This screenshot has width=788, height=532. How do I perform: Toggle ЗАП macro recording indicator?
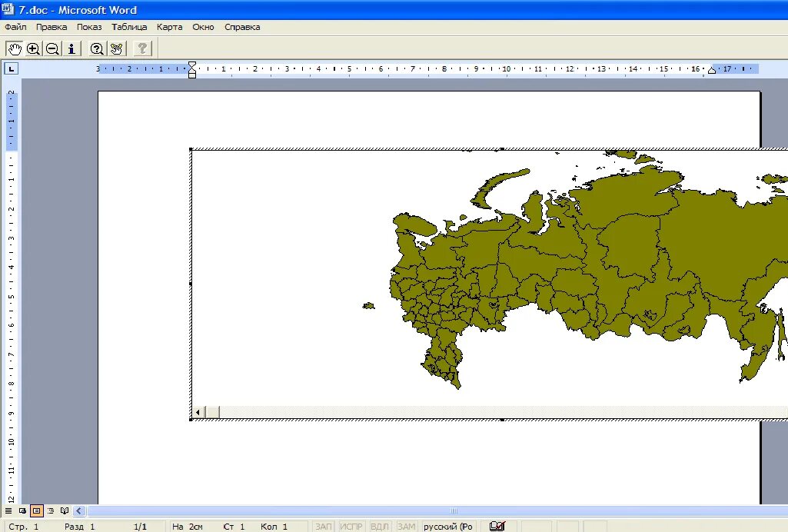323,527
